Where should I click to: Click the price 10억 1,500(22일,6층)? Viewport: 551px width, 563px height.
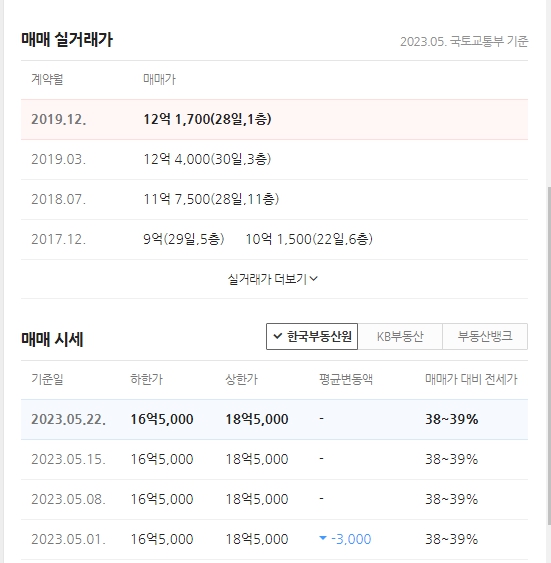(309, 239)
